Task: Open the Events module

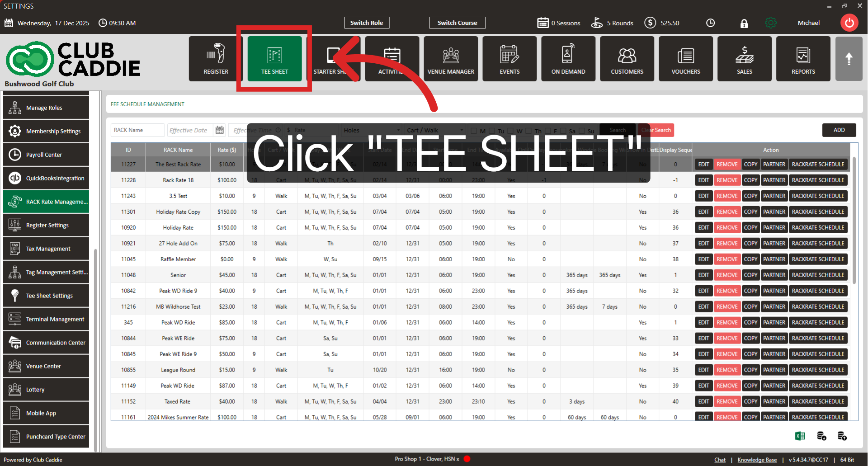Action: coord(509,59)
